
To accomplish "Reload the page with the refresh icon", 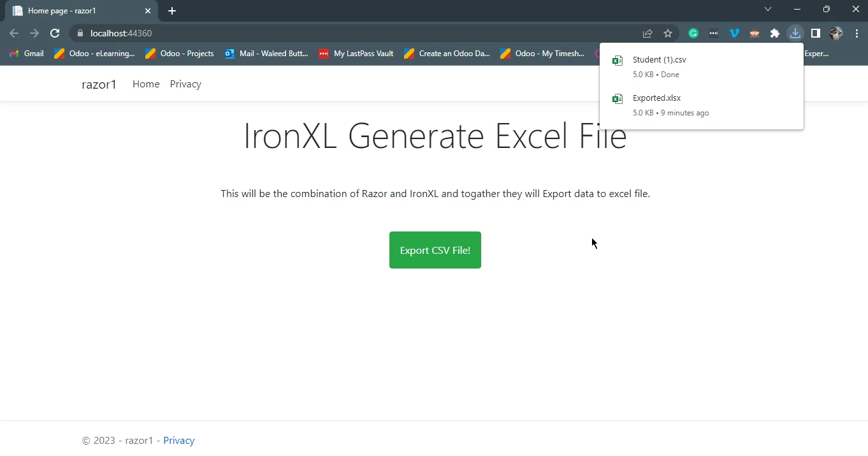I will point(55,33).
